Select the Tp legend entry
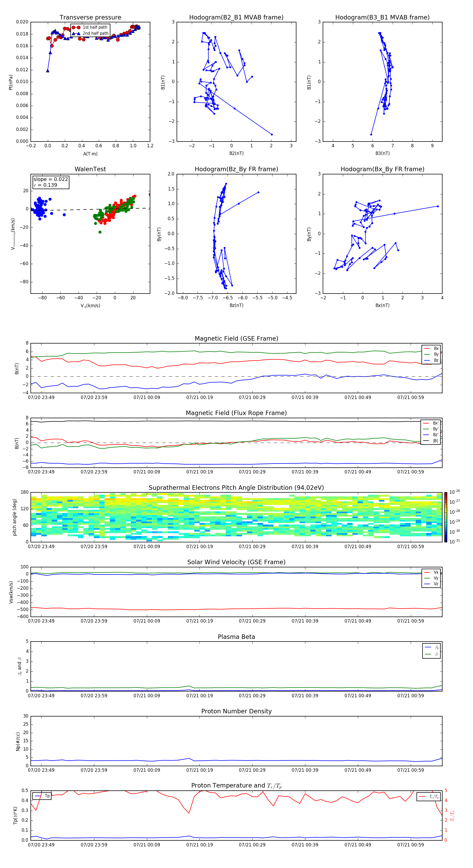This screenshot has width=473, height=868. (x=42, y=796)
